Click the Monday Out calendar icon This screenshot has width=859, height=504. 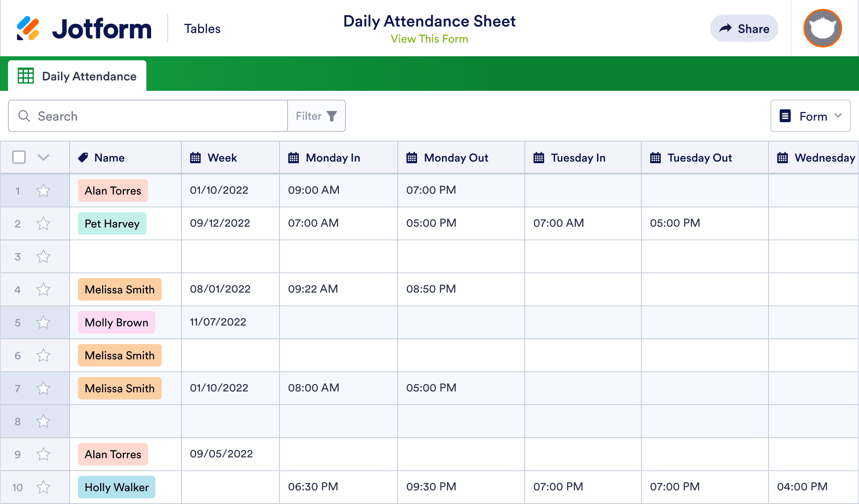[412, 158]
